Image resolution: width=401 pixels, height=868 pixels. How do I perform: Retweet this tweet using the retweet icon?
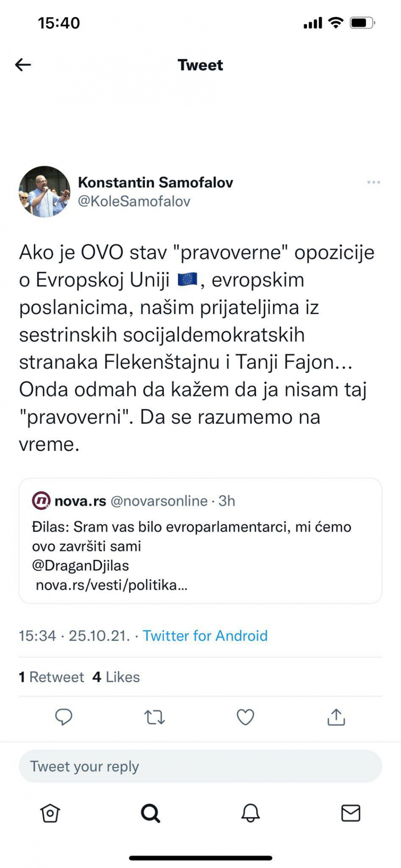click(154, 717)
